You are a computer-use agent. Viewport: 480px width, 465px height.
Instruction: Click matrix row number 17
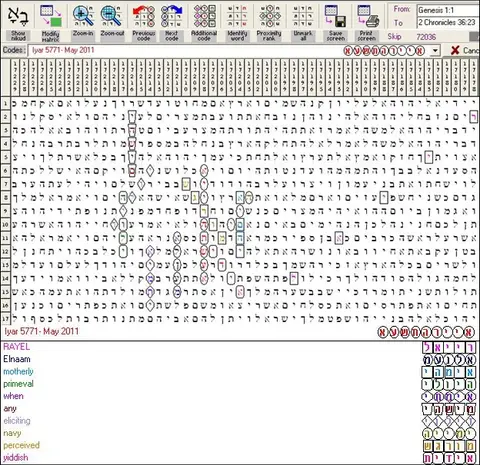(5, 318)
